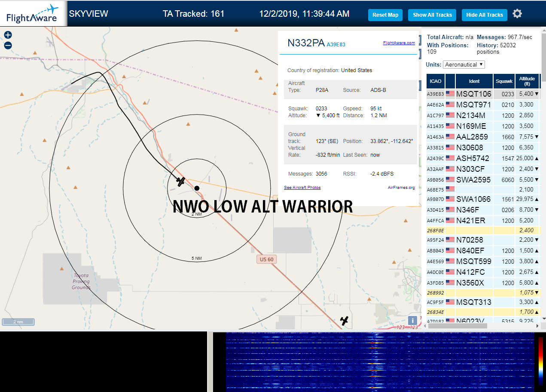Click the N332PA title in aircraft panel

[x=306, y=43]
